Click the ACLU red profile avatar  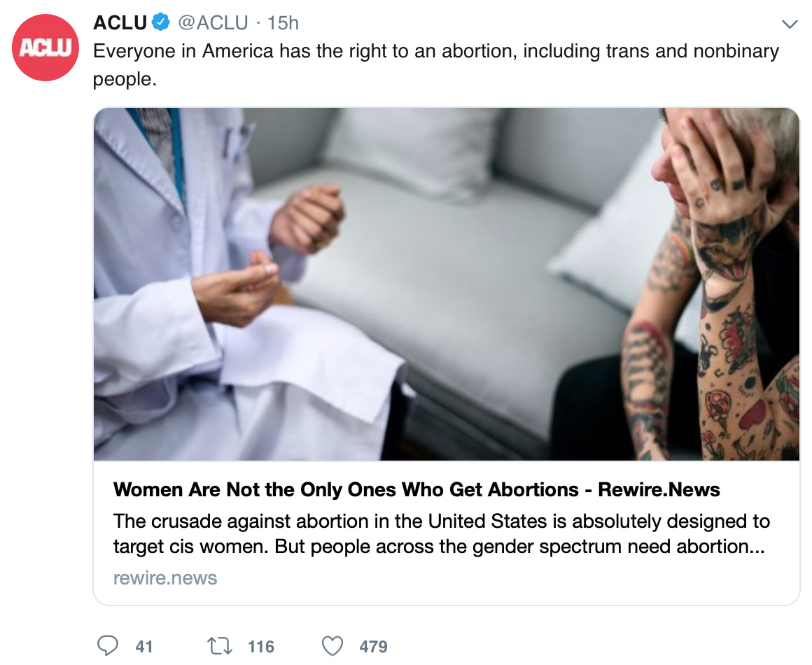pyautogui.click(x=45, y=47)
